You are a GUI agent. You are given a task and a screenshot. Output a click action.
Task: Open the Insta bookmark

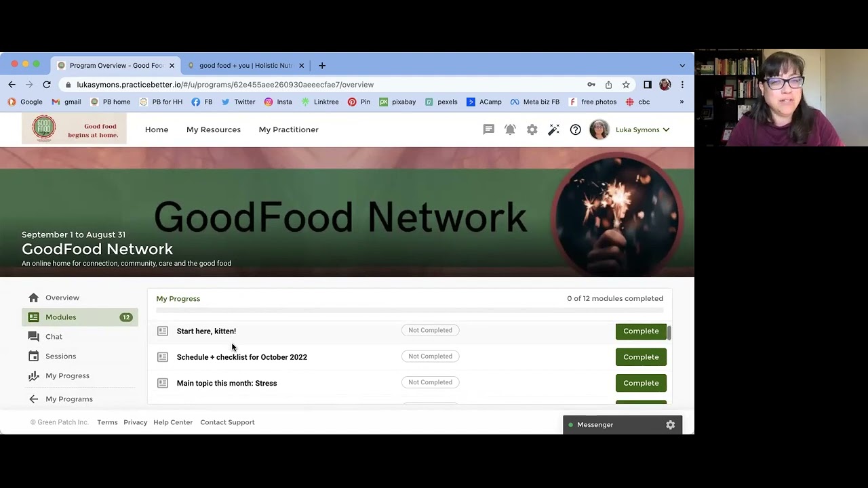pyautogui.click(x=278, y=102)
